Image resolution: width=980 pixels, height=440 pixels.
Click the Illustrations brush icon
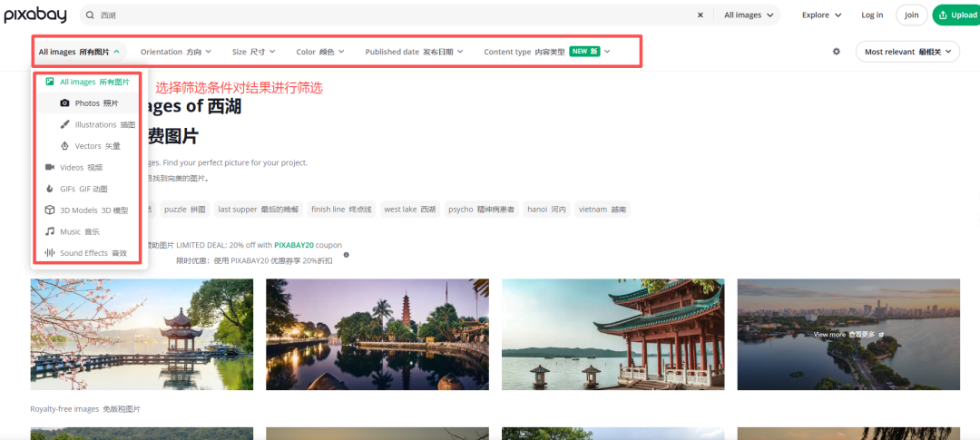coord(64,124)
